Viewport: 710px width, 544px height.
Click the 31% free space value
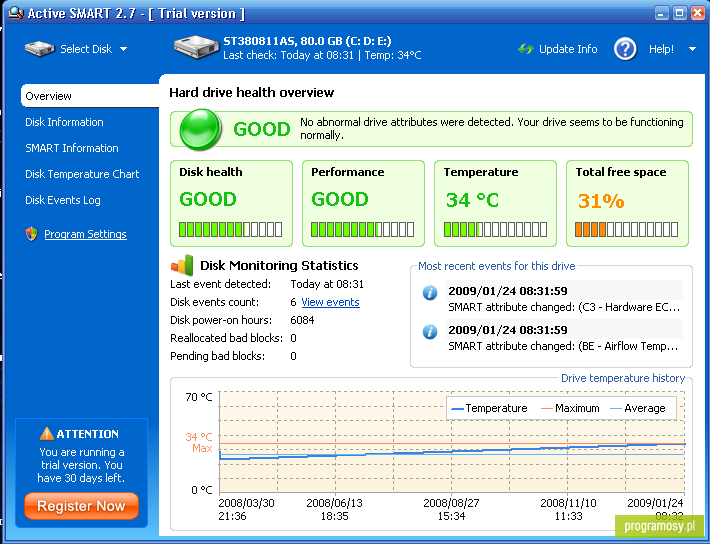tap(601, 200)
